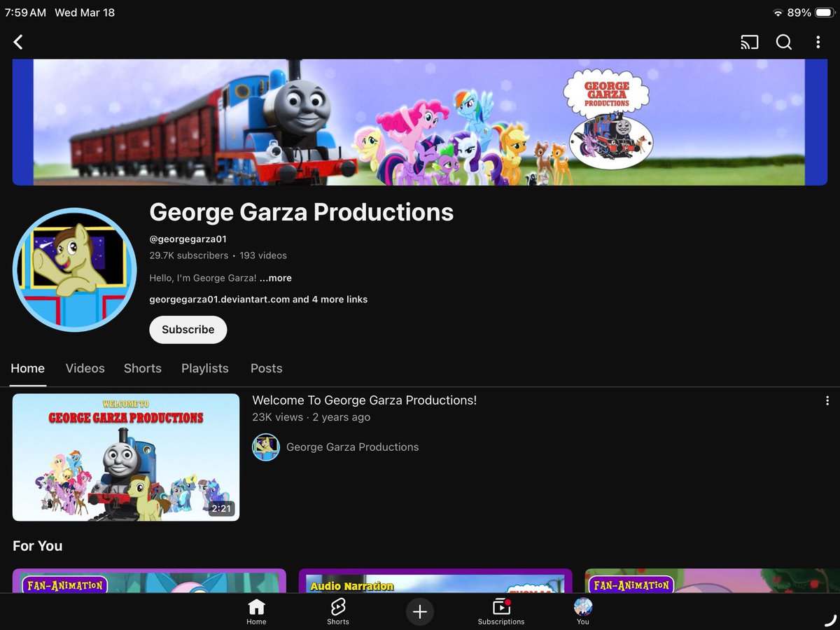The image size is (840, 630).
Task: Tap the For You section heading
Action: pyautogui.click(x=38, y=546)
